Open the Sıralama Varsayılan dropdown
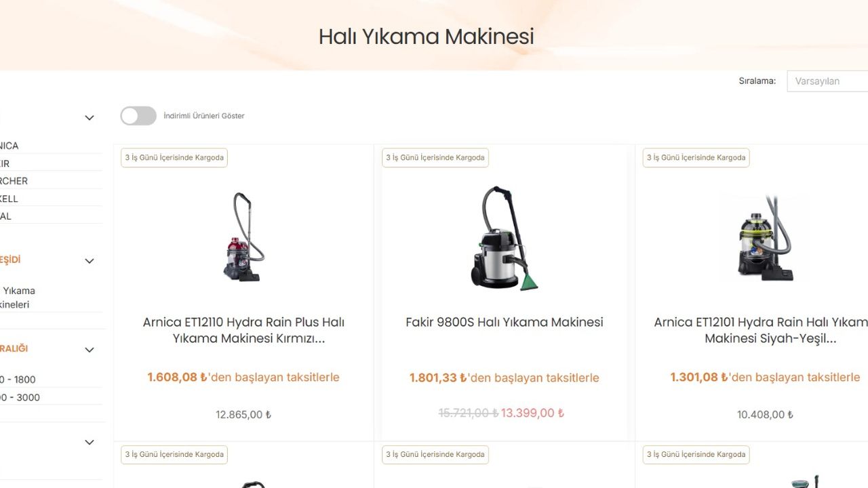Image resolution: width=868 pixels, height=488 pixels. pos(827,81)
